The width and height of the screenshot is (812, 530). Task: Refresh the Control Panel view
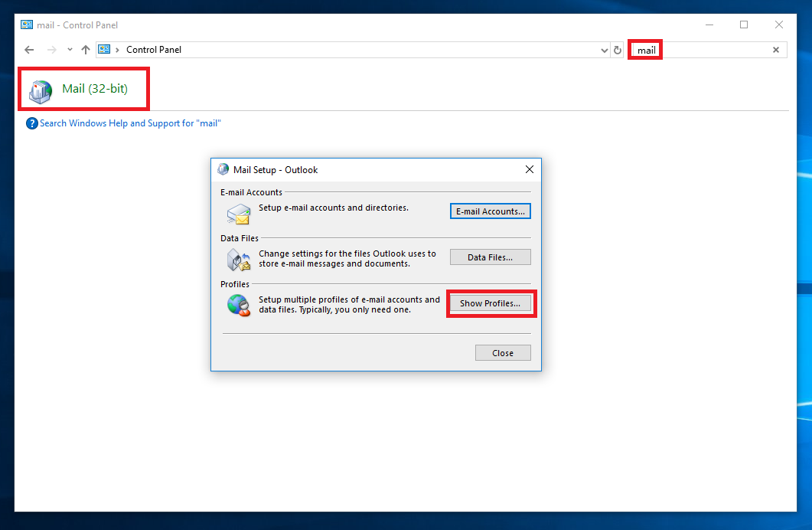(x=618, y=51)
